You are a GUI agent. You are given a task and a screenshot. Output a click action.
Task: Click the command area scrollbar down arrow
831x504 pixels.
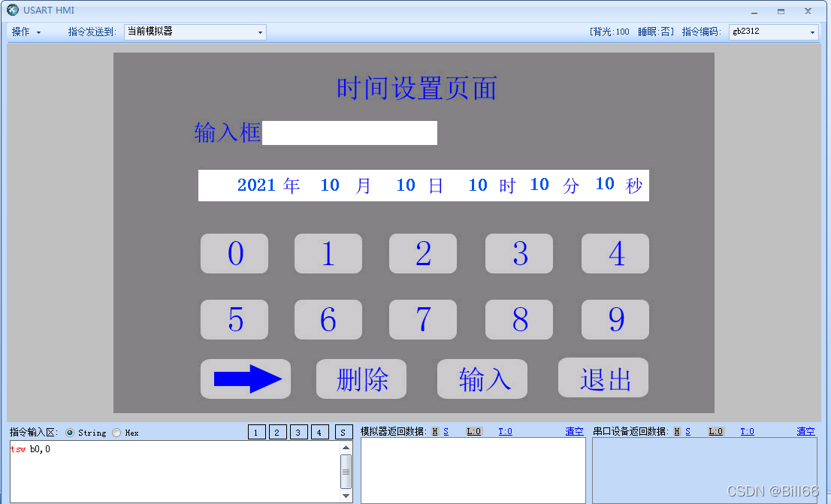point(346,496)
